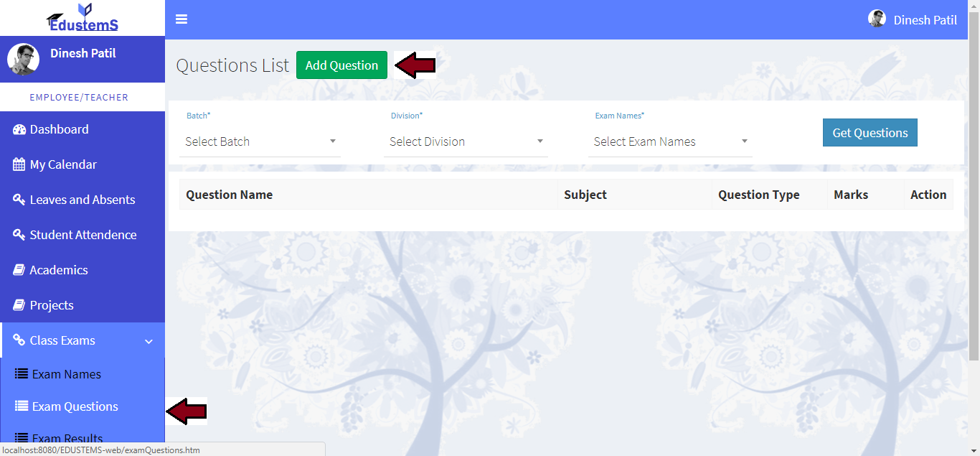Toggle the hamburger sidebar menu icon

pos(182,19)
